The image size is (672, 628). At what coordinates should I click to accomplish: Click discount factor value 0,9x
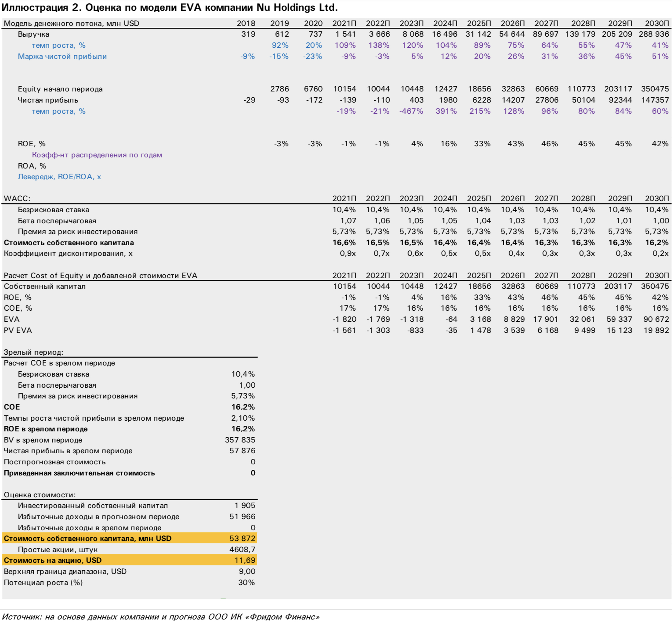(348, 254)
